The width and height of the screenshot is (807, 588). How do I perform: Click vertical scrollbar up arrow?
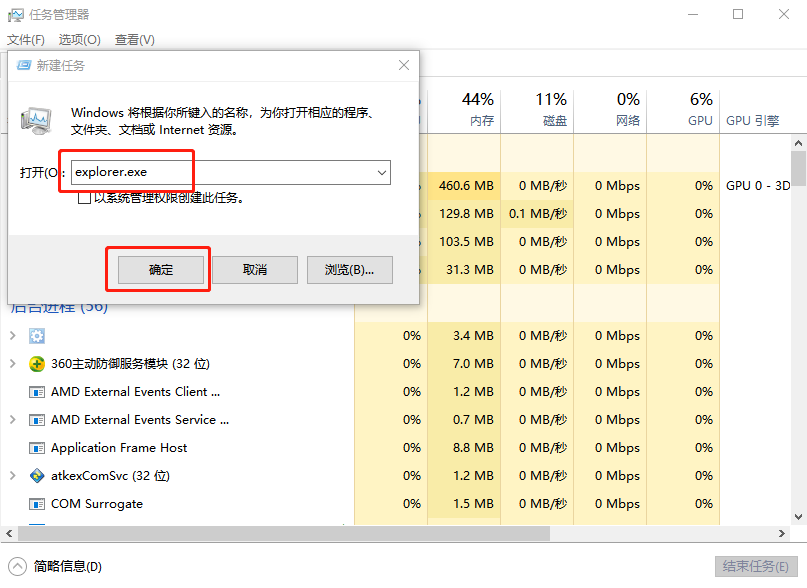click(x=798, y=143)
